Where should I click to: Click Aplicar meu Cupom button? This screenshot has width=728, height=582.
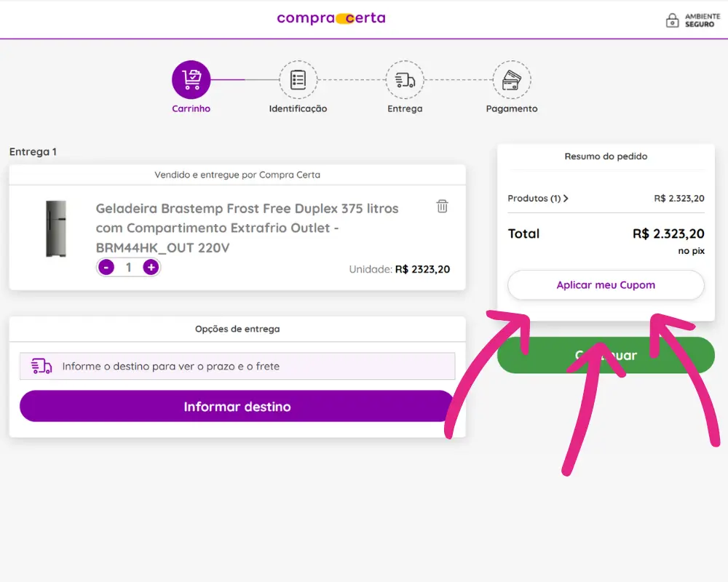pos(606,285)
